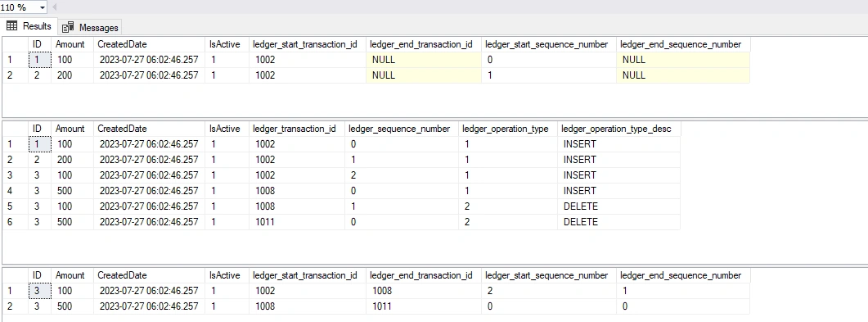Click INSERT cell in second grid row 4
868x322 pixels.
619,191
